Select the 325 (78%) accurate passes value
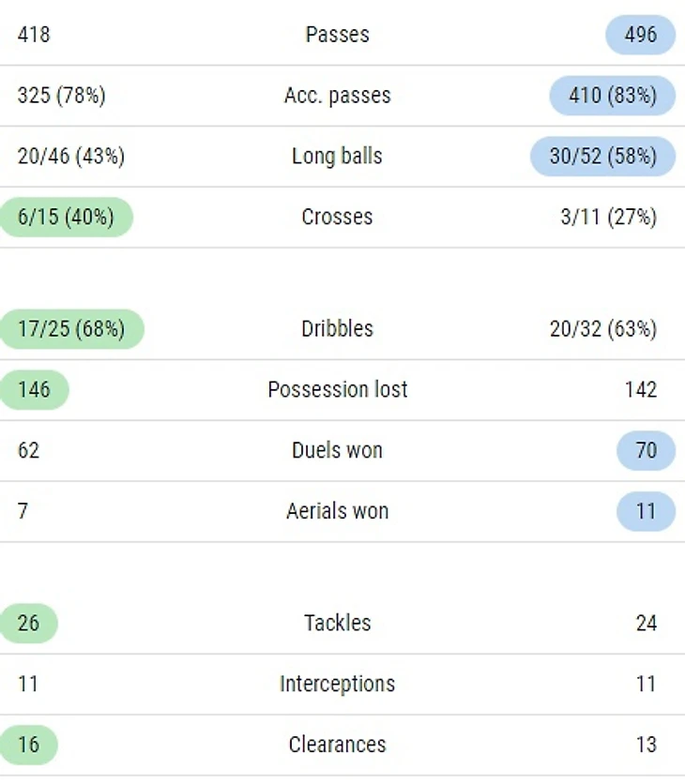 tap(62, 96)
